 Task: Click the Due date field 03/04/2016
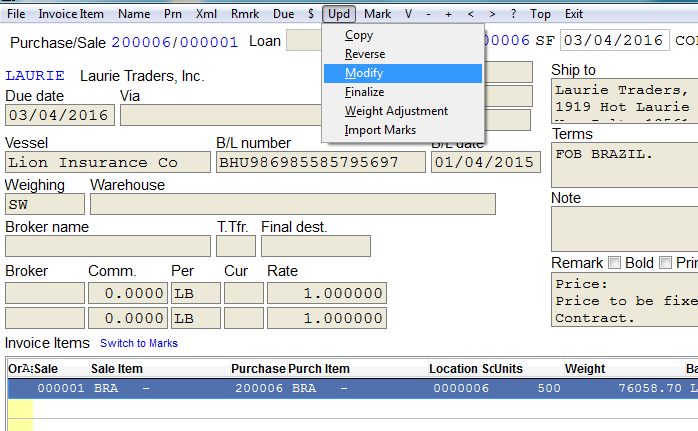point(60,115)
